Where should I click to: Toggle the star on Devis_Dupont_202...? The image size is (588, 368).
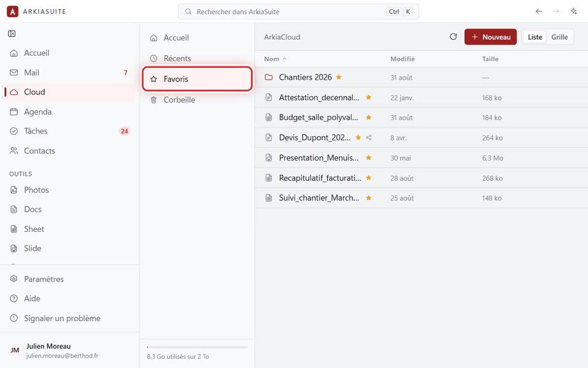click(x=358, y=137)
